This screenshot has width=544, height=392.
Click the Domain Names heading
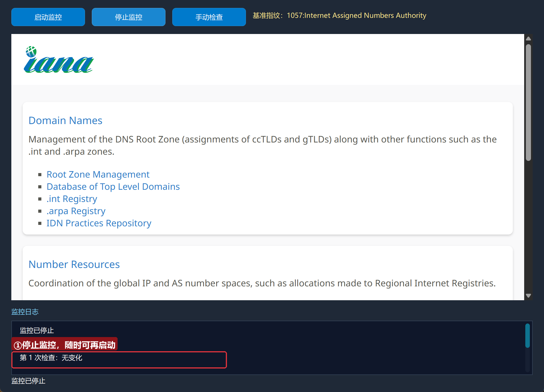coord(65,121)
